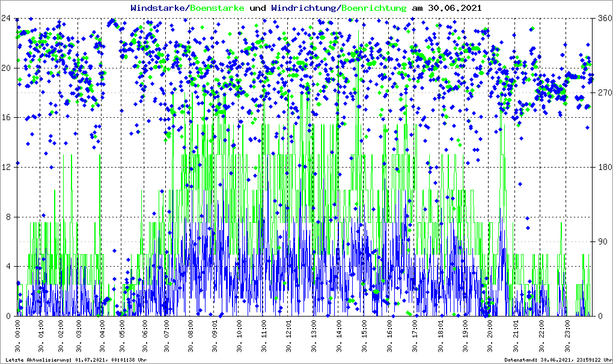Click the blue "Windstarke" title word
Image resolution: width=613 pixels, height=364 pixels.
[159, 8]
